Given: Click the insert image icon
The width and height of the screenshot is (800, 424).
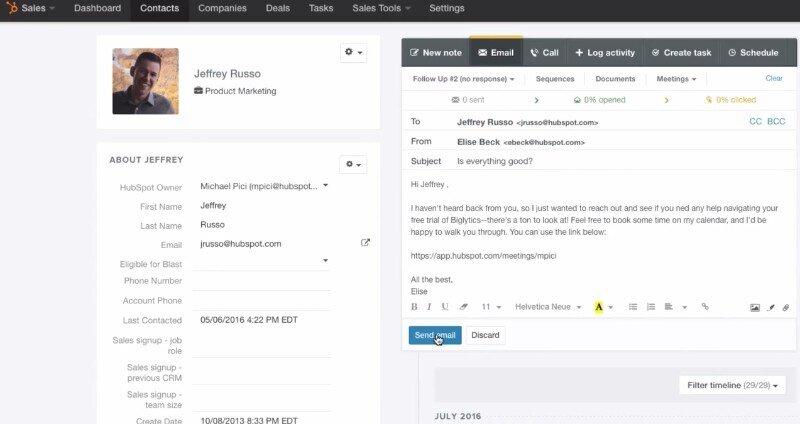Looking at the screenshot, I should pyautogui.click(x=755, y=307).
